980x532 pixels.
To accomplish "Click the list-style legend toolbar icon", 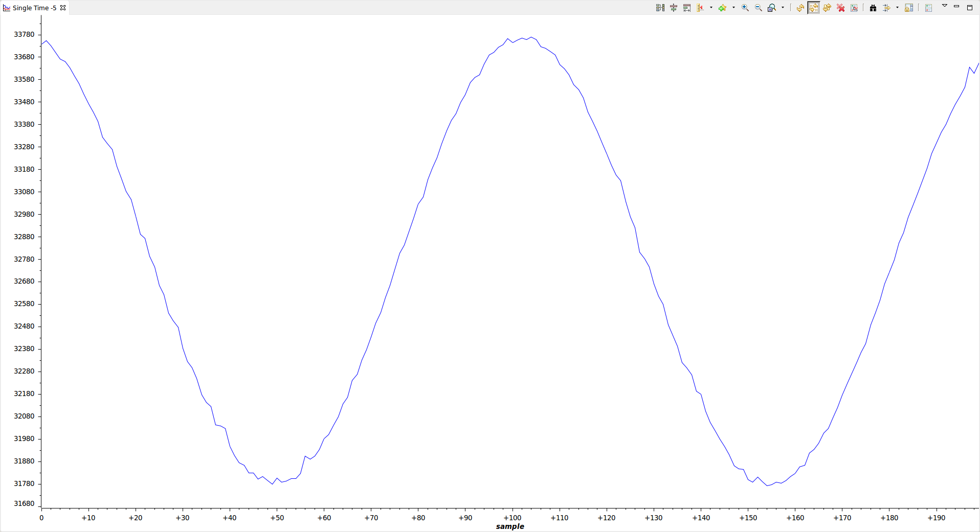I will (x=929, y=8).
